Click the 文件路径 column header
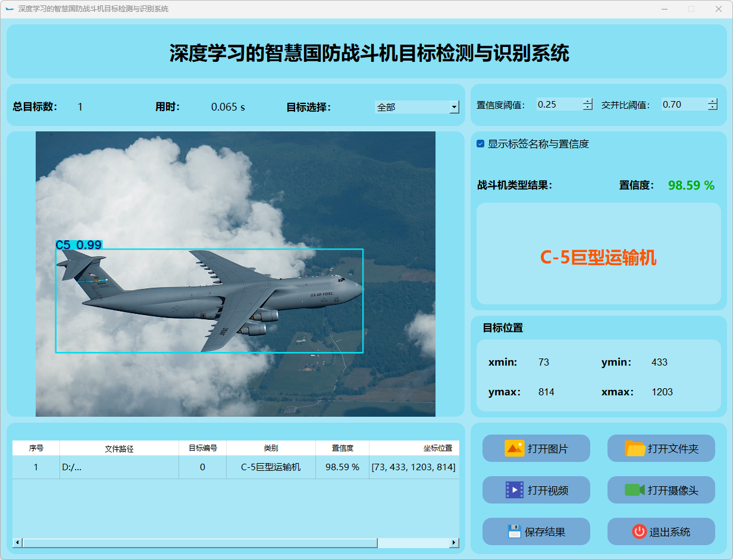Screen dimensions: 733x560 119,448
